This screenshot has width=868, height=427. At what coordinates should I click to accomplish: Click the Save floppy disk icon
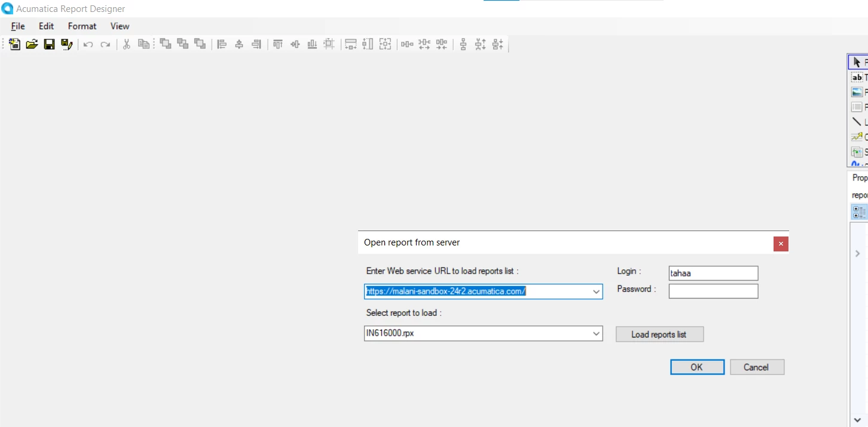click(50, 44)
